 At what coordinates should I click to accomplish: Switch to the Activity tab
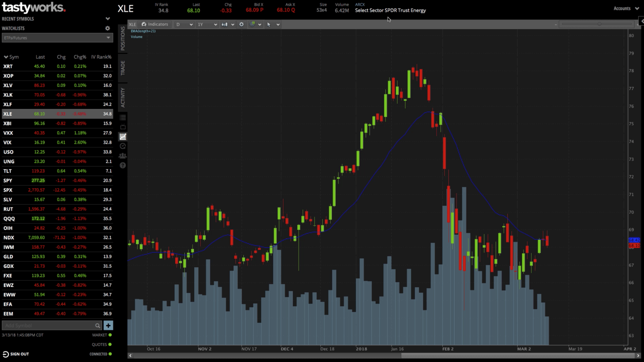123,97
